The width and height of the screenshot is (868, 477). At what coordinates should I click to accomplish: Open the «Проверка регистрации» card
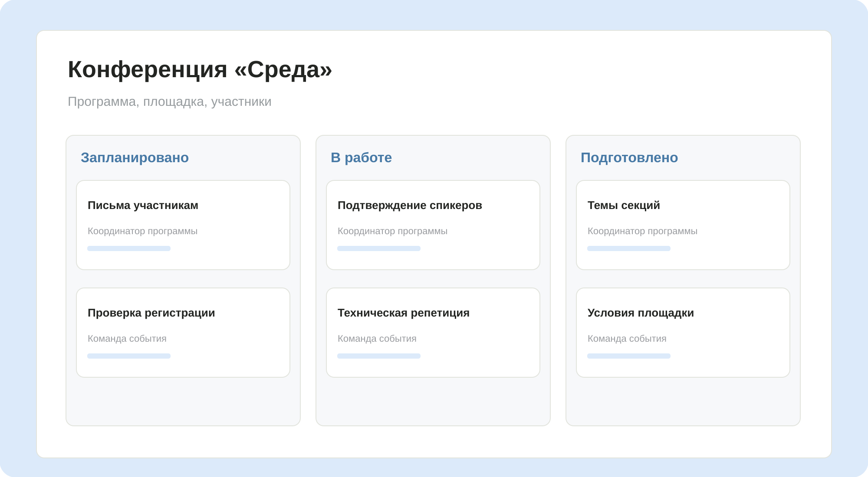pyautogui.click(x=183, y=333)
